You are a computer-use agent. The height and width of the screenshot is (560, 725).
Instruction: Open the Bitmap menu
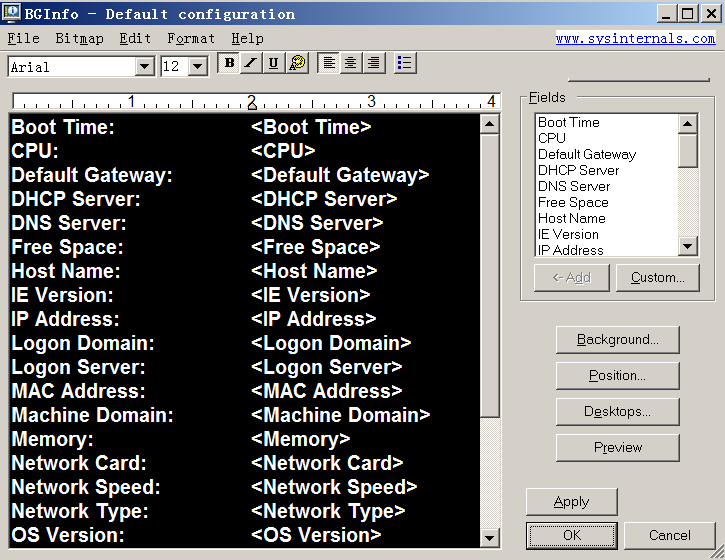point(80,38)
